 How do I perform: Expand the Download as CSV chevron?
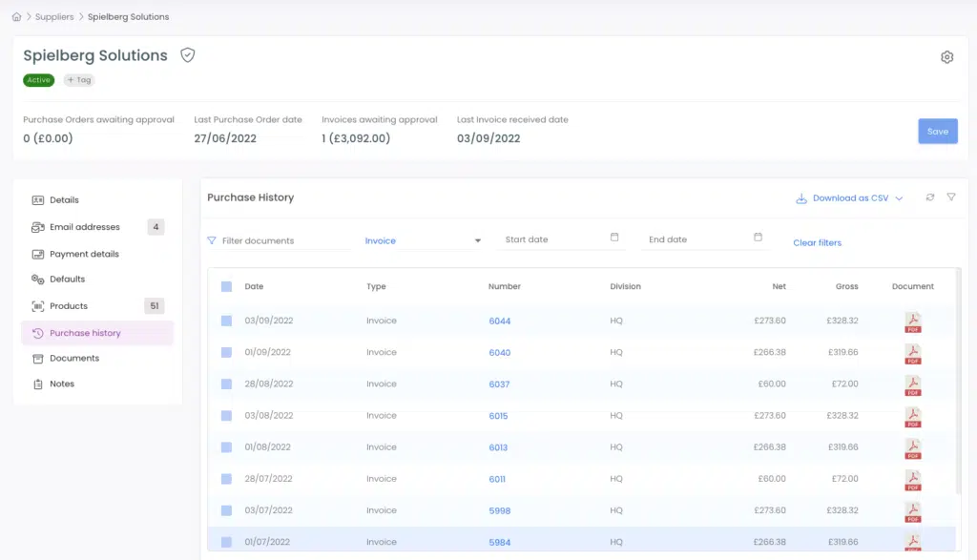pos(899,198)
